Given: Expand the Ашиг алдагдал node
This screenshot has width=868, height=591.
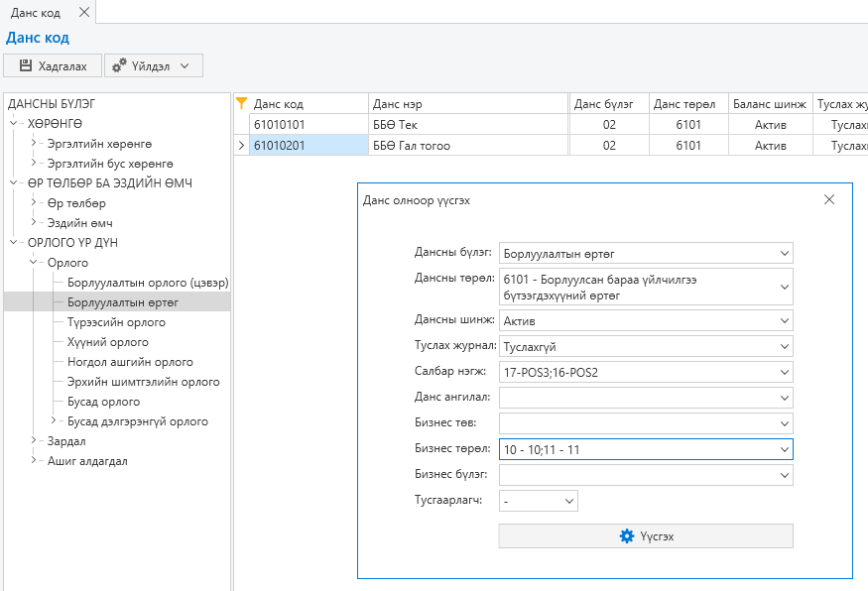Looking at the screenshot, I should [33, 460].
